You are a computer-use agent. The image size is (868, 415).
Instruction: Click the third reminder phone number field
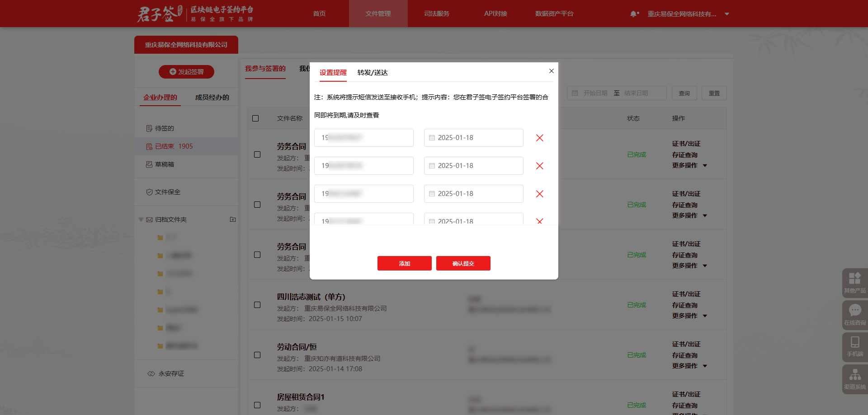364,194
